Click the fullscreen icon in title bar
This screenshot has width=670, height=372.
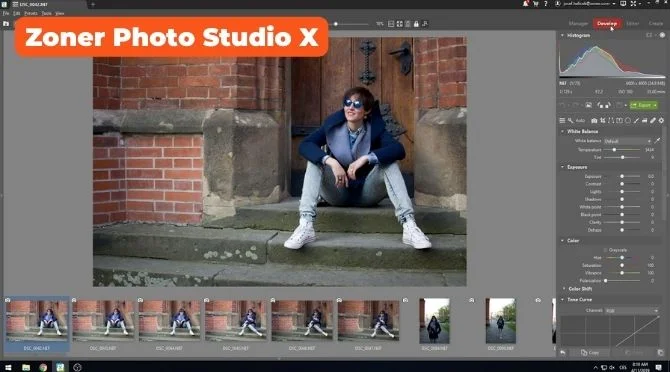[633, 4]
